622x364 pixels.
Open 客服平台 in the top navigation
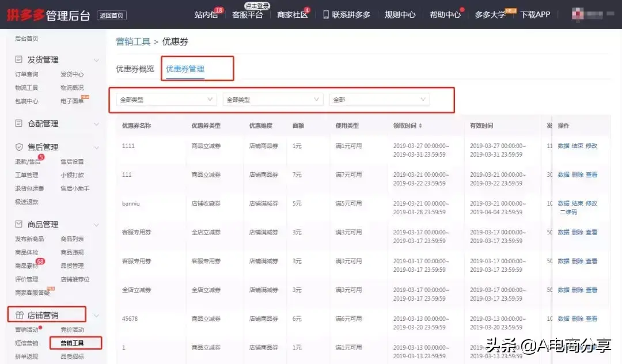247,14
